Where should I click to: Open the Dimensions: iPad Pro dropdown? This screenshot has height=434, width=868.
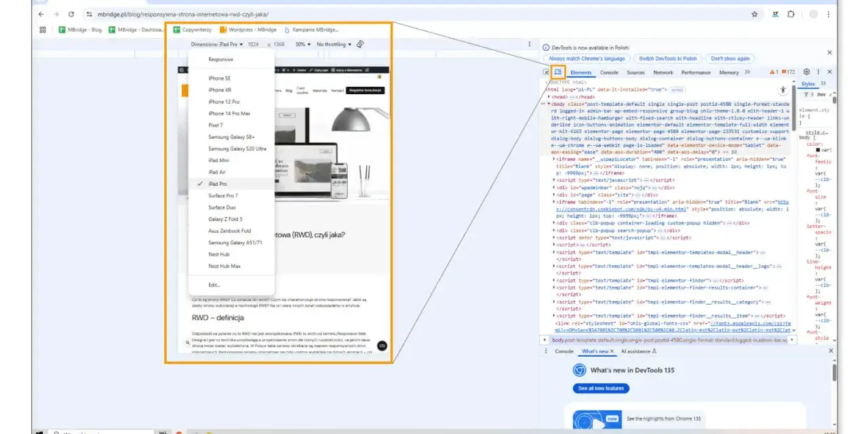pyautogui.click(x=216, y=44)
